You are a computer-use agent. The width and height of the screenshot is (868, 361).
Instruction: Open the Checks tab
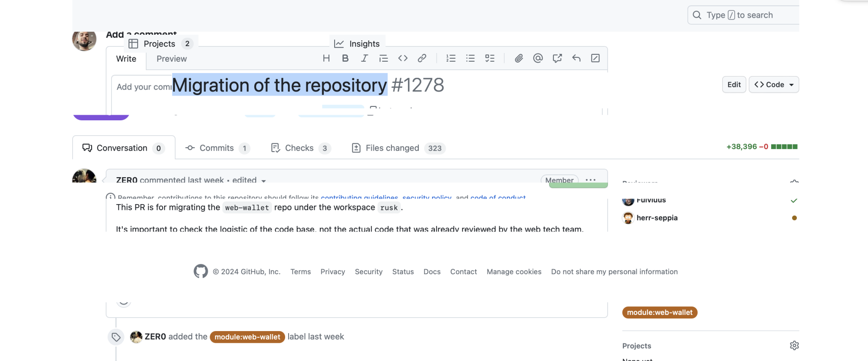[x=301, y=148]
